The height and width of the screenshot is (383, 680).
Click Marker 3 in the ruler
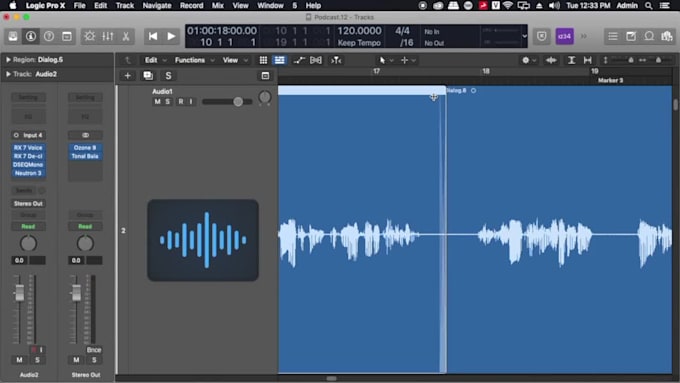pos(610,80)
